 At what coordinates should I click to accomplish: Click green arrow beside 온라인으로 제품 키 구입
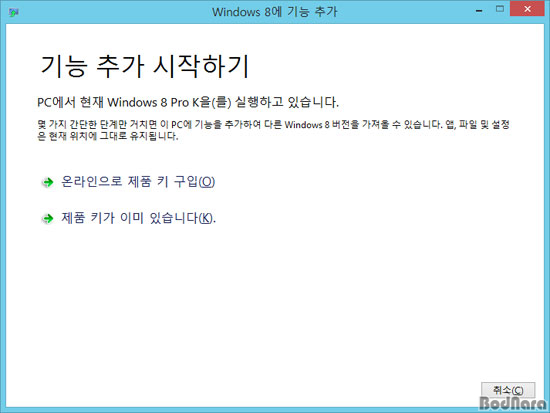(x=48, y=182)
